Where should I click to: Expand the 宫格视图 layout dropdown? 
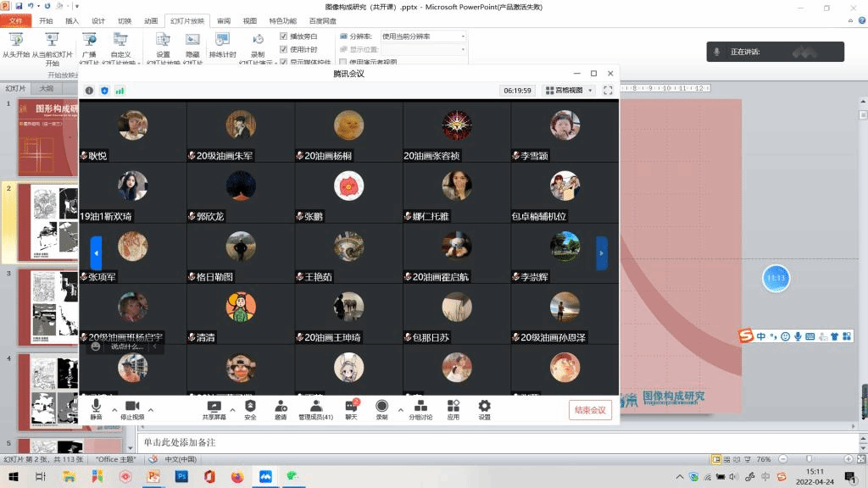(569, 91)
